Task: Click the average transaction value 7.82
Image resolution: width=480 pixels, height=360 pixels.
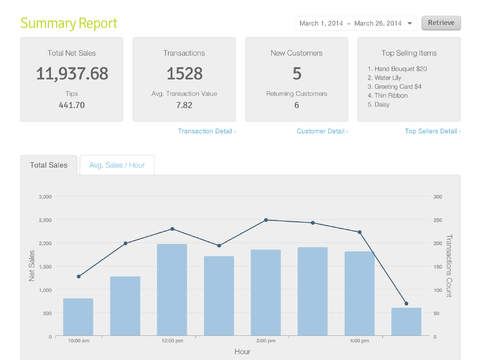Action: pos(184,105)
